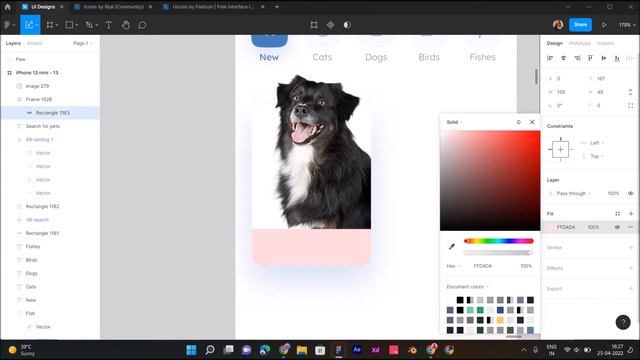
Task: Open the Top vertical constraint dropdown
Action: [597, 156]
